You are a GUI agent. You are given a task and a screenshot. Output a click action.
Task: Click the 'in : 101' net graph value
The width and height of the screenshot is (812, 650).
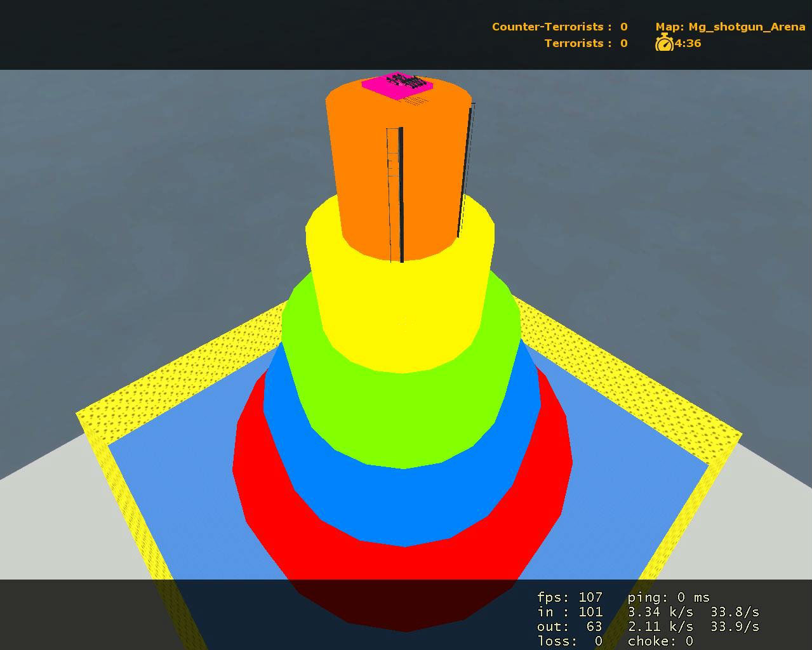569,612
